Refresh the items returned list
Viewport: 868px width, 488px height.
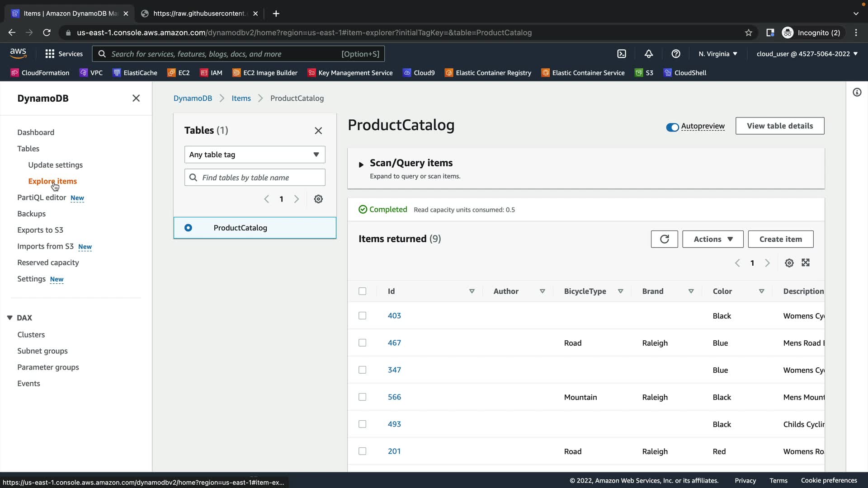click(x=664, y=239)
